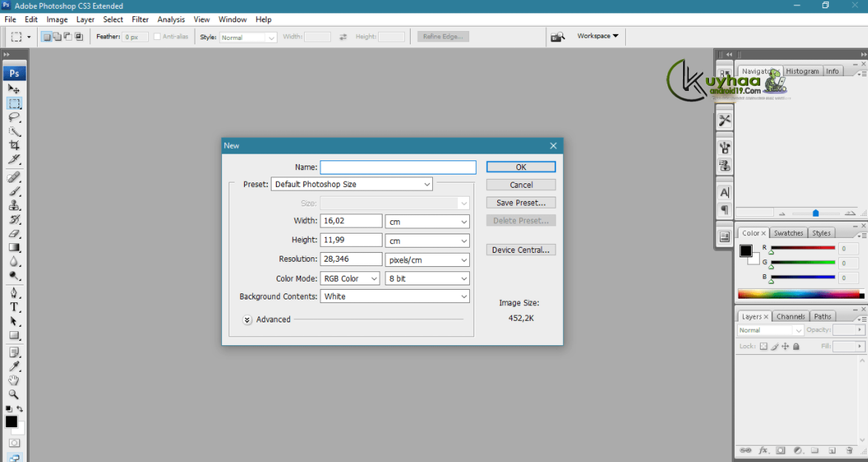Open the Resolution pixels/cm dropdown
868x462 pixels.
tap(428, 259)
